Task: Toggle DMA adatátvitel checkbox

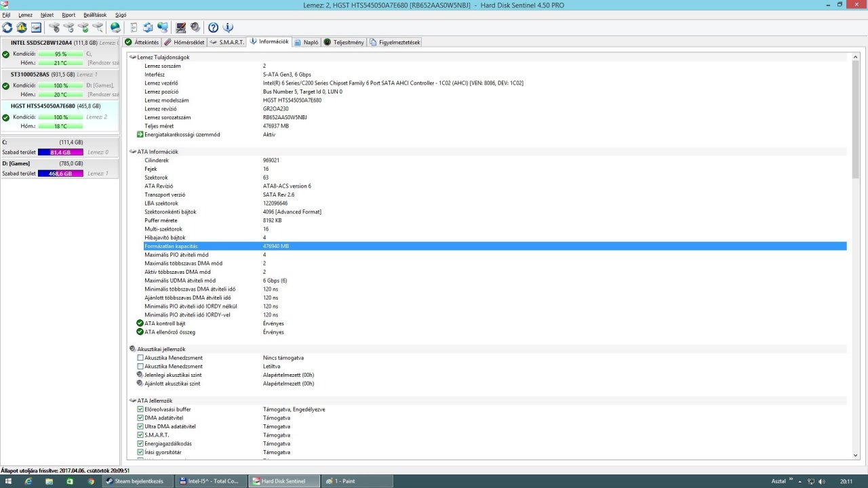Action: click(140, 418)
